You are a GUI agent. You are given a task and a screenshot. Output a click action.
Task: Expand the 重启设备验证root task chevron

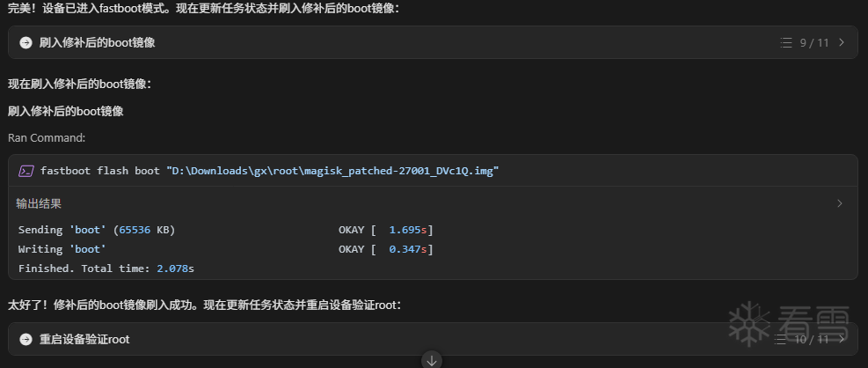(842, 339)
